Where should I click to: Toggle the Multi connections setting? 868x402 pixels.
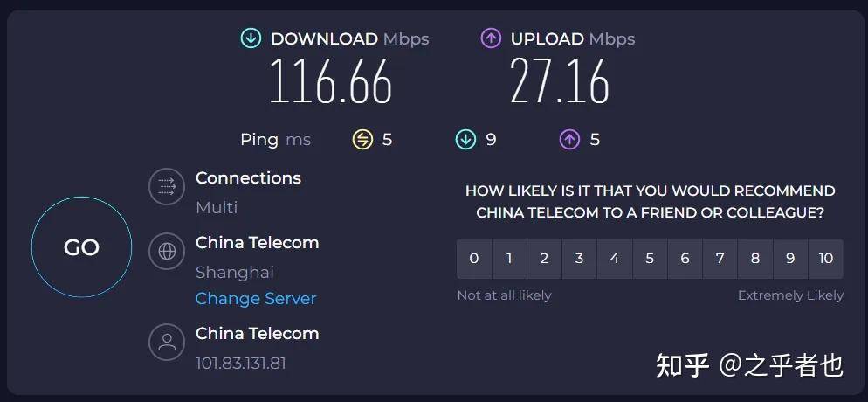click(217, 208)
